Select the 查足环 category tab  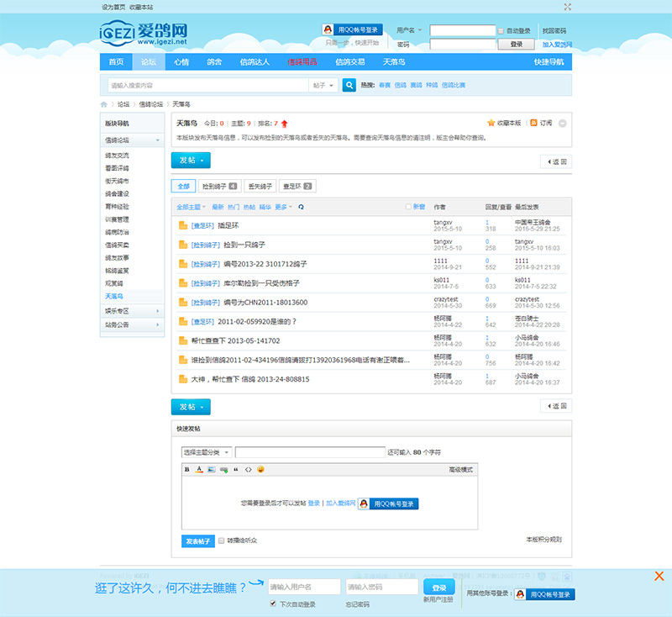[297, 186]
